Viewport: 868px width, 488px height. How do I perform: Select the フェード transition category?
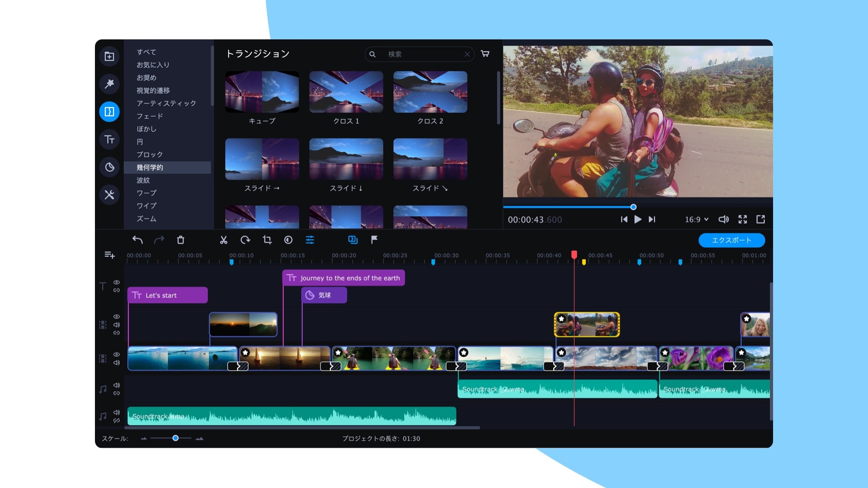click(150, 116)
